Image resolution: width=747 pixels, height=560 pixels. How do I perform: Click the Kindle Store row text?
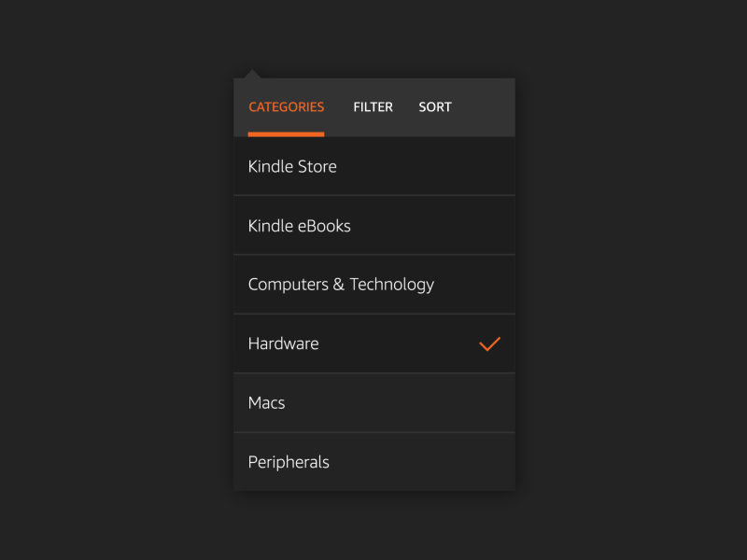tap(292, 166)
